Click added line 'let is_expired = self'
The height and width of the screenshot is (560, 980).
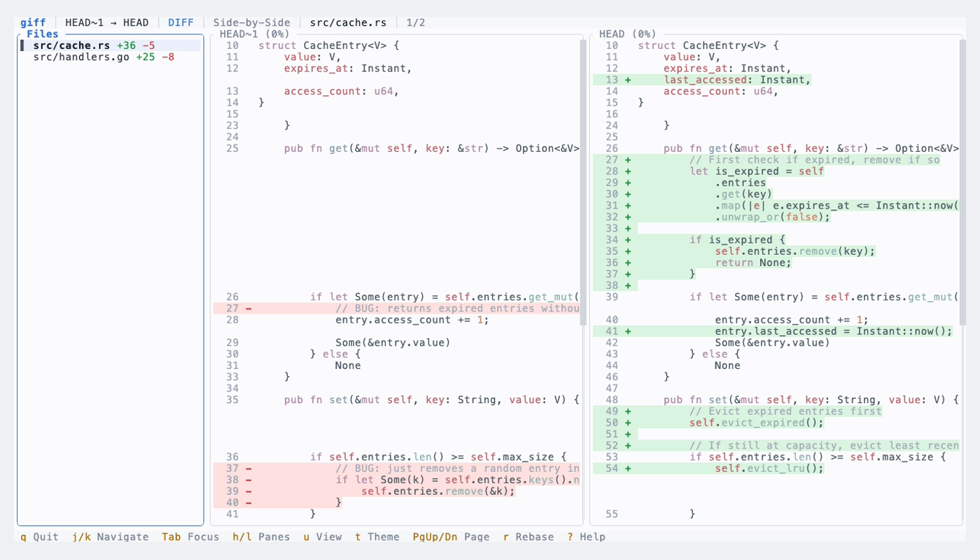[708, 171]
